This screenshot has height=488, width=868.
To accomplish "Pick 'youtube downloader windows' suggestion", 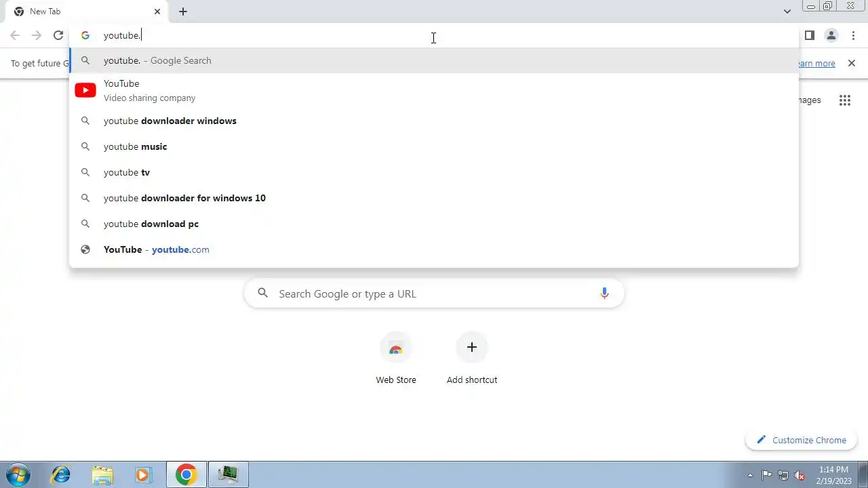I will point(434,121).
